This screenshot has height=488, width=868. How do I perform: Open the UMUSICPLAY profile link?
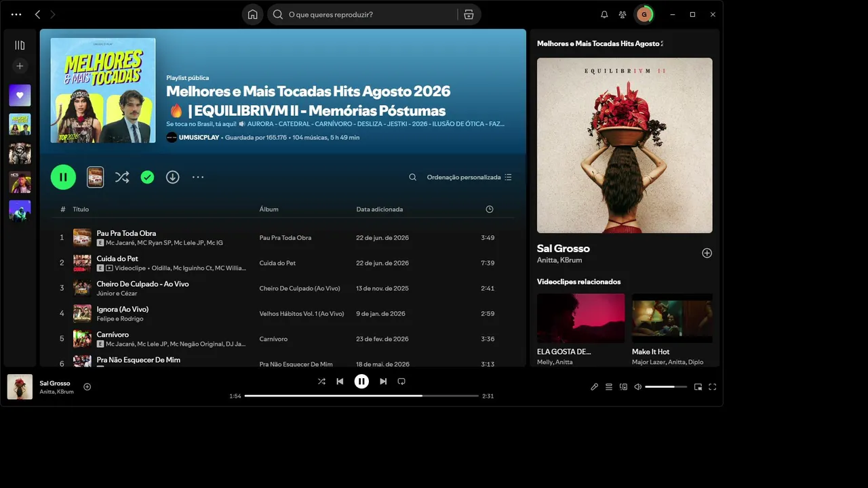coord(198,138)
